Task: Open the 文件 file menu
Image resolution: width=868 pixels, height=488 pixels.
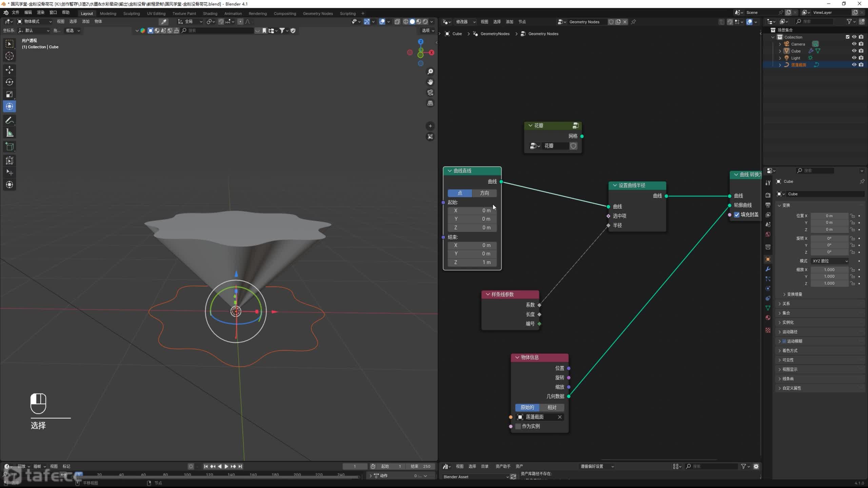Action: (x=16, y=13)
